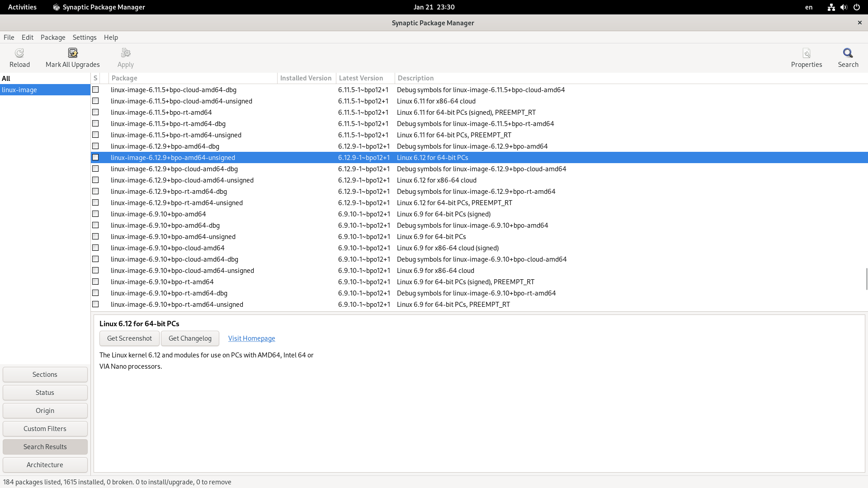
Task: Click the Reload toolbar icon
Action: click(x=19, y=53)
